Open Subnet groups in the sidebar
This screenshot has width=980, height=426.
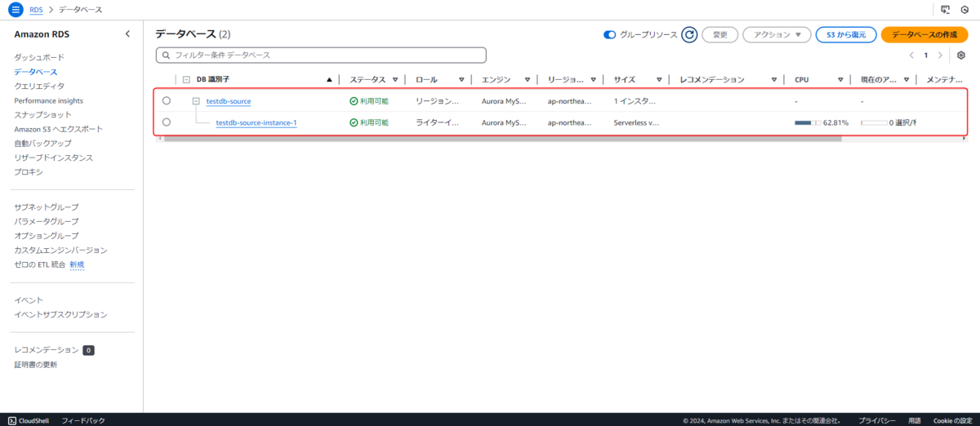47,207
